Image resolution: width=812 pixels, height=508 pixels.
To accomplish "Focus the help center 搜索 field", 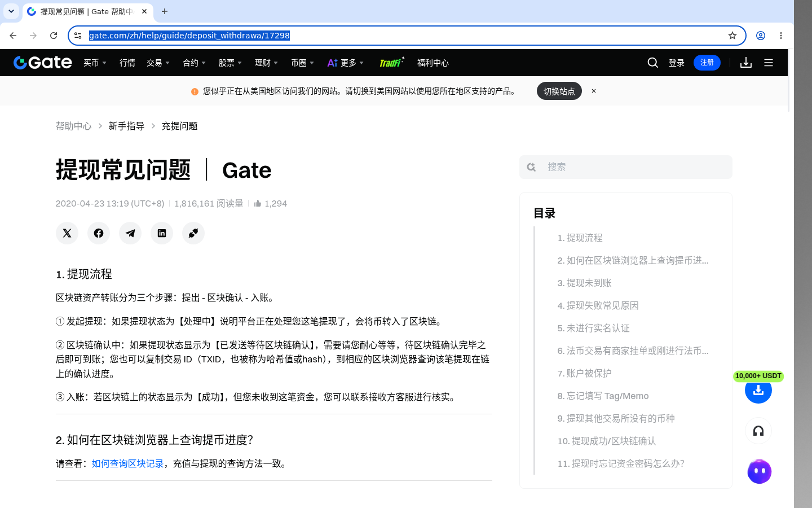I will pos(626,167).
